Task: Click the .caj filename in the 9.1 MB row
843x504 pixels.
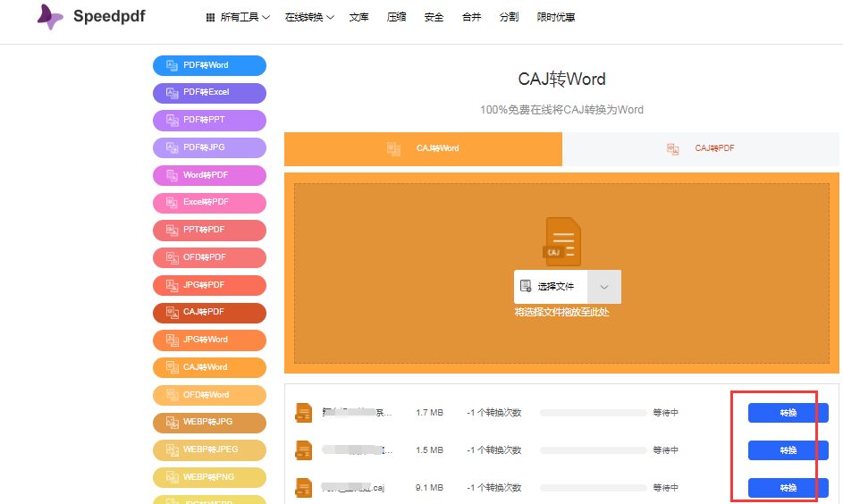Action: (x=353, y=488)
